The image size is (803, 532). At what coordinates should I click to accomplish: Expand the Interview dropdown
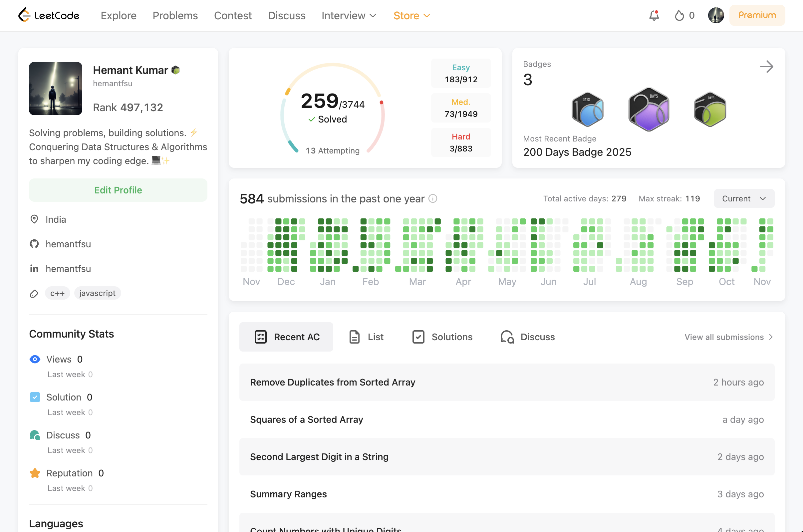[349, 15]
